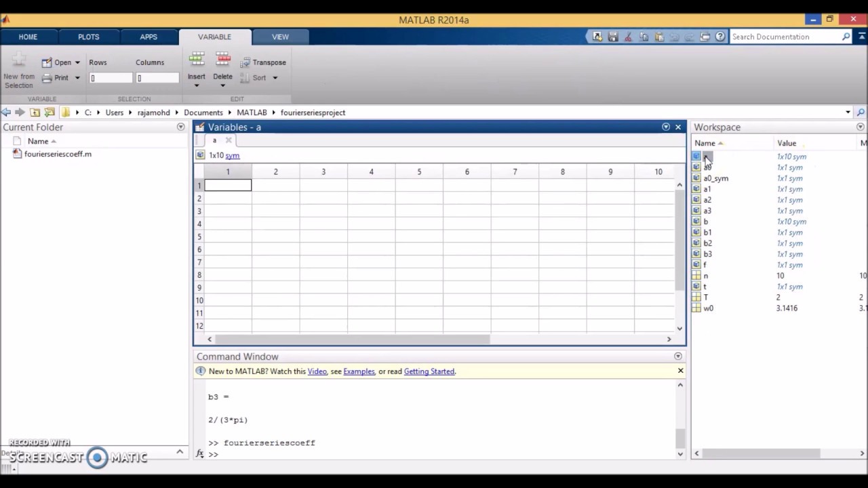The height and width of the screenshot is (488, 868).
Task: Click the Switch Windows icon
Action: tap(705, 37)
